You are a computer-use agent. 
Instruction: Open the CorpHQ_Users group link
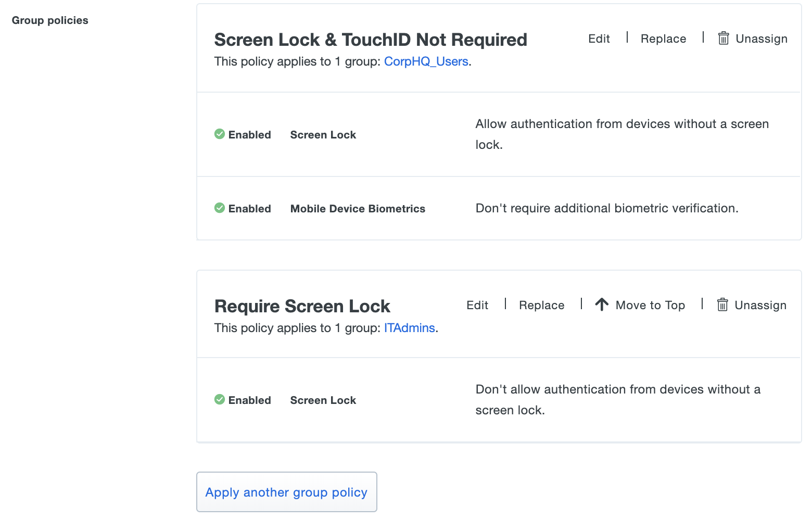pyautogui.click(x=426, y=62)
